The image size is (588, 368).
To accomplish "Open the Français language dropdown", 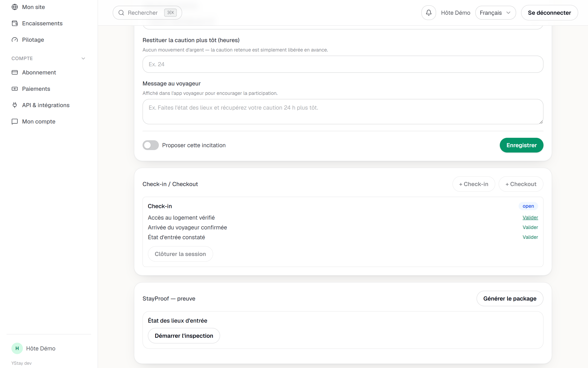I will (x=496, y=13).
